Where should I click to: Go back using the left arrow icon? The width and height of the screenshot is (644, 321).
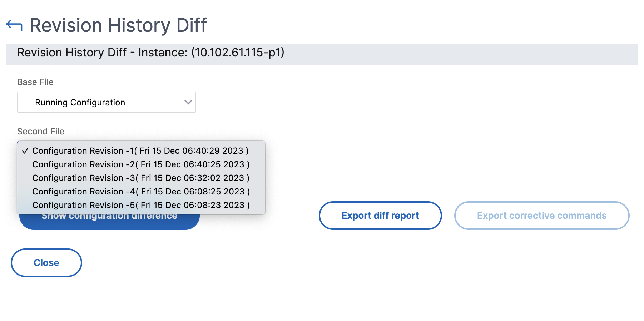pyautogui.click(x=14, y=26)
